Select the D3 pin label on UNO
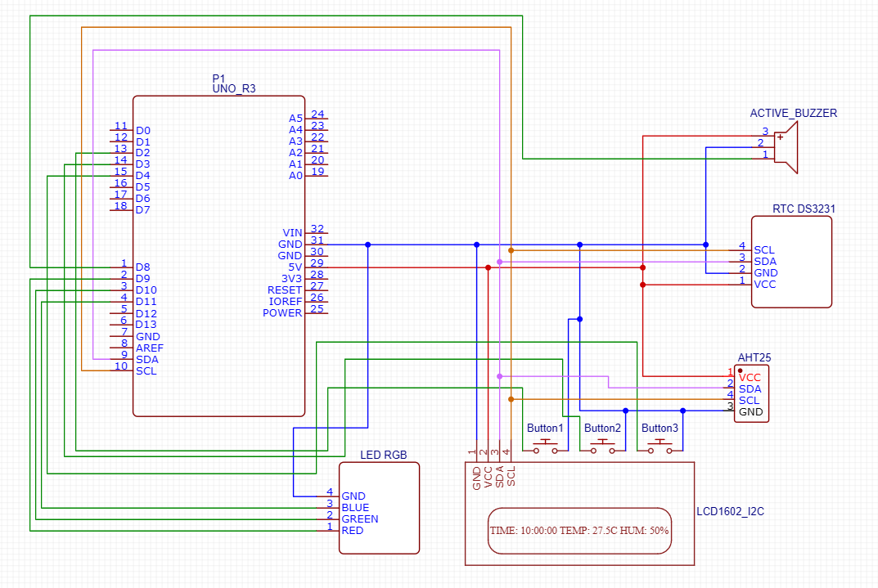This screenshot has width=878, height=588. [x=142, y=164]
